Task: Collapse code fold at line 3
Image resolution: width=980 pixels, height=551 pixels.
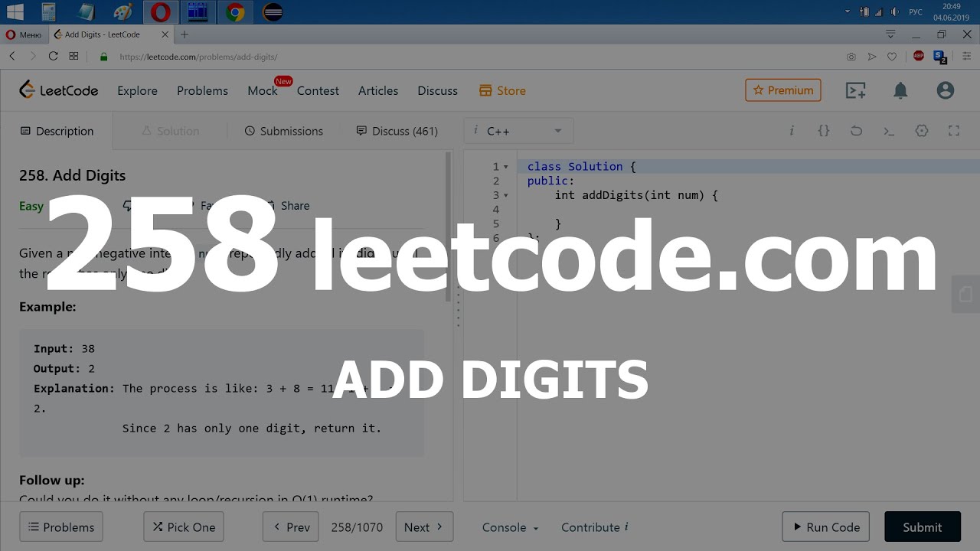Action: pos(506,196)
